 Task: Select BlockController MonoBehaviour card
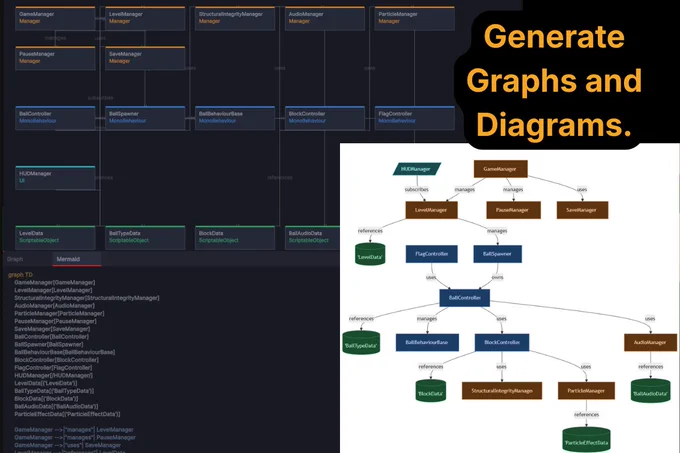(x=324, y=118)
